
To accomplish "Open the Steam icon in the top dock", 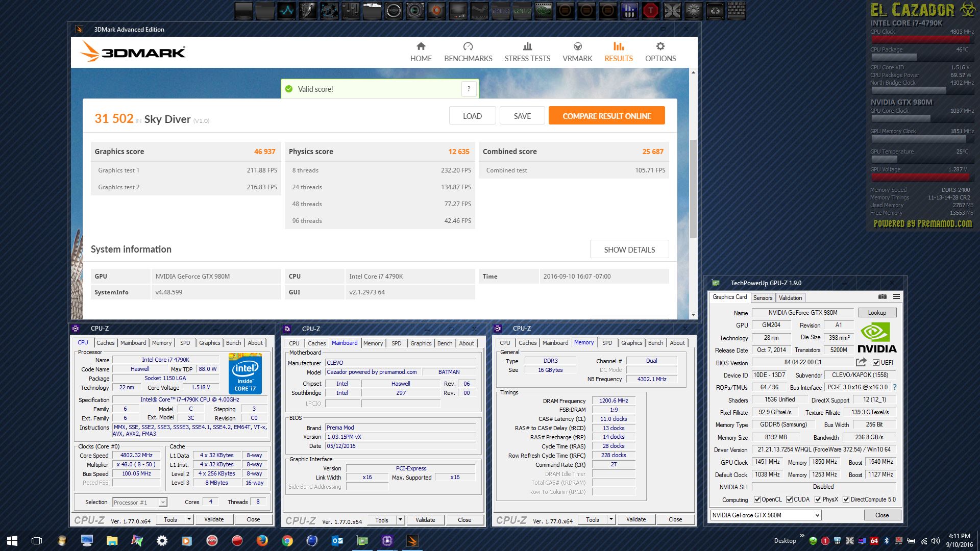I will [x=479, y=10].
